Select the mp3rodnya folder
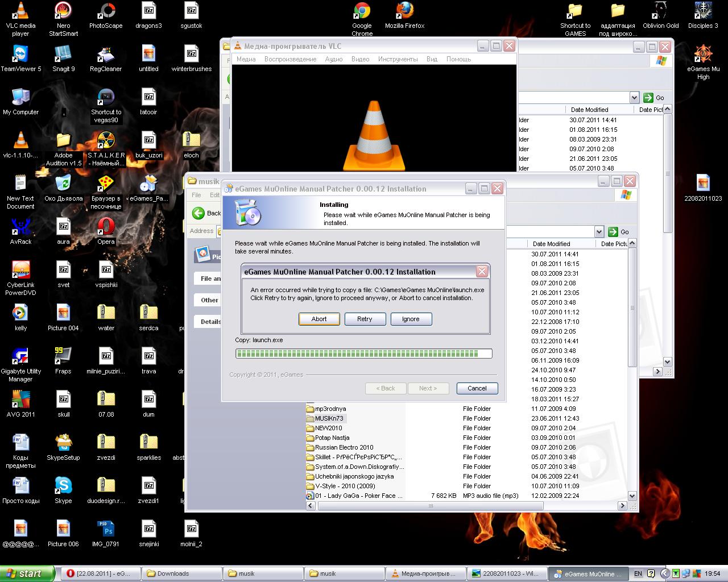The image size is (728, 582). (326, 409)
